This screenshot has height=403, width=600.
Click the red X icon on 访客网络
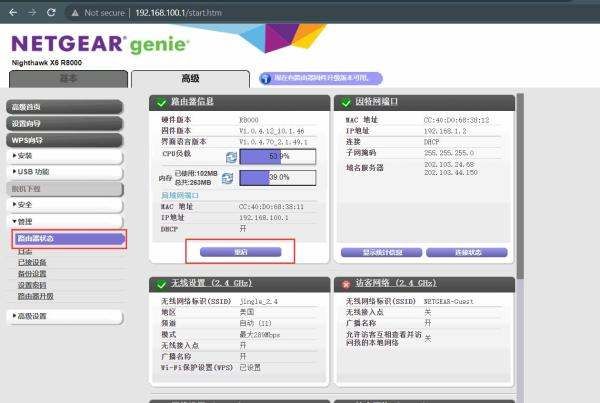pyautogui.click(x=346, y=284)
